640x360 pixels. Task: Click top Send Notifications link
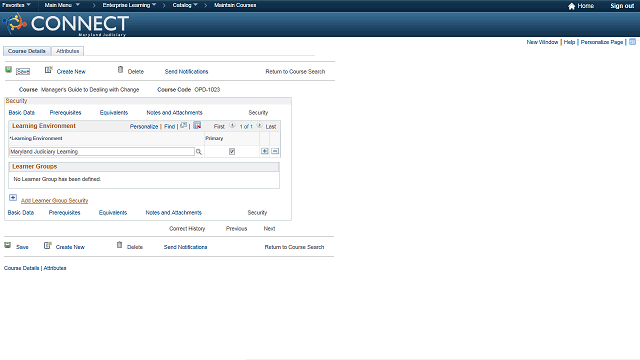186,71
